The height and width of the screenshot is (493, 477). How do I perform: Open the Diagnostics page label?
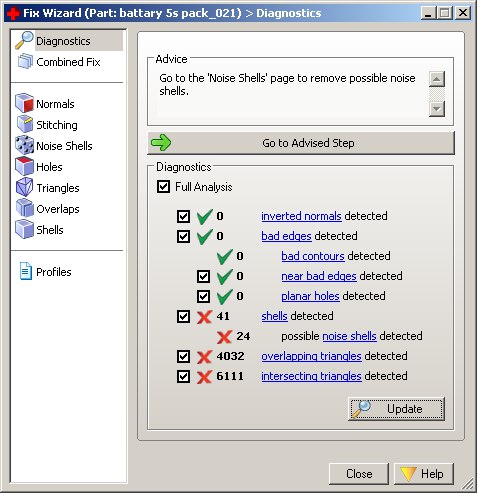(63, 41)
